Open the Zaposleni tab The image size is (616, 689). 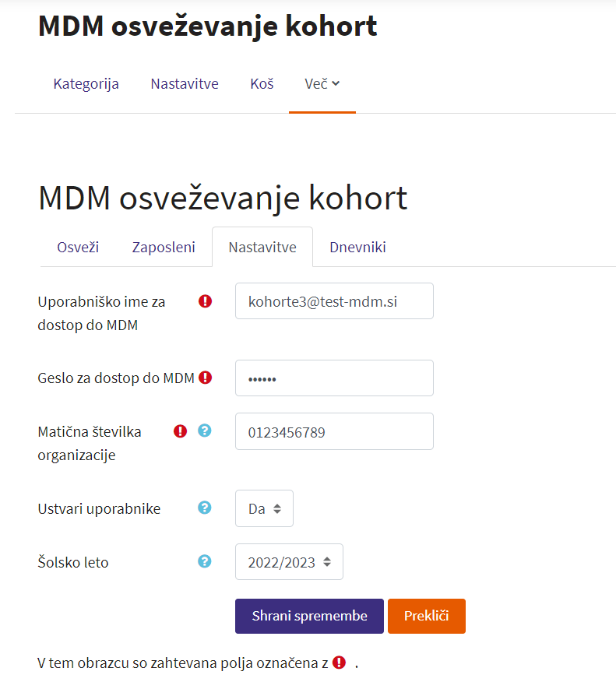pos(164,248)
